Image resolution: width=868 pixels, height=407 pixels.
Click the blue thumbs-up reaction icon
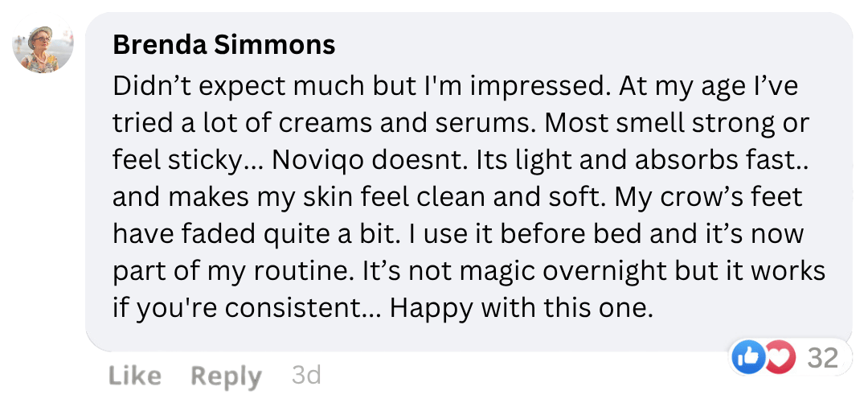747,358
